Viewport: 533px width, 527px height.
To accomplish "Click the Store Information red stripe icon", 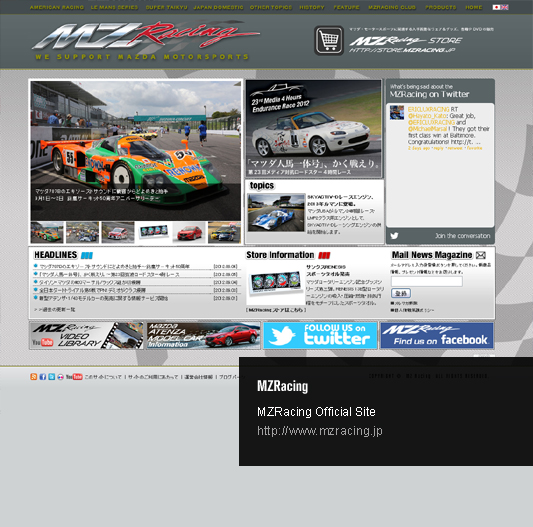I will click(324, 255).
